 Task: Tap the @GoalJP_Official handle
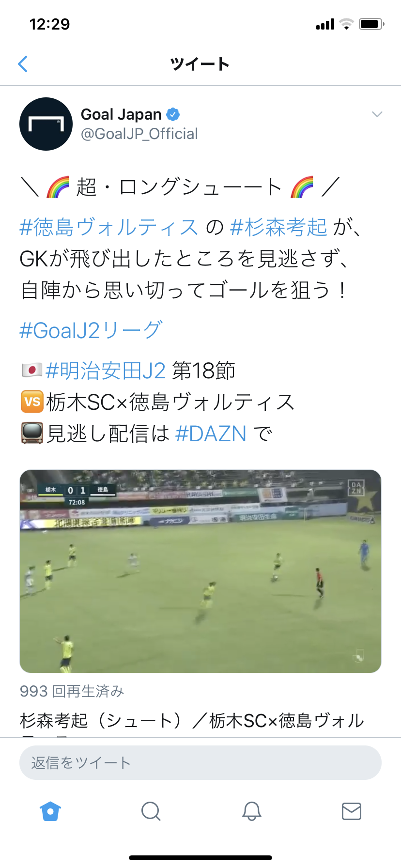[x=139, y=134]
